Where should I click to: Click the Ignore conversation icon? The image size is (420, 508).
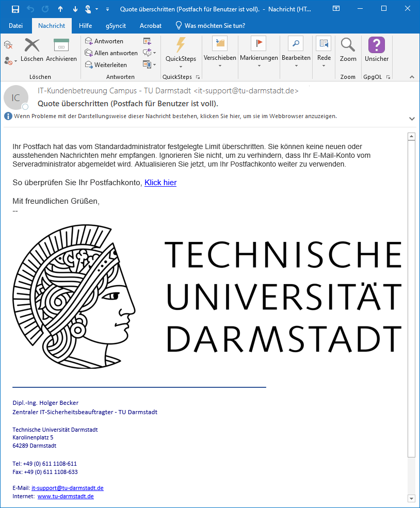tap(8, 45)
